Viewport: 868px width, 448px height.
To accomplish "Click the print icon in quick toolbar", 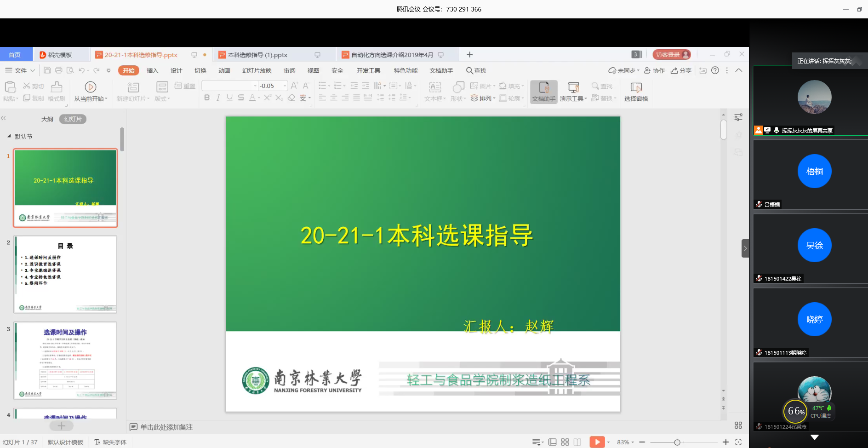I will tap(59, 70).
